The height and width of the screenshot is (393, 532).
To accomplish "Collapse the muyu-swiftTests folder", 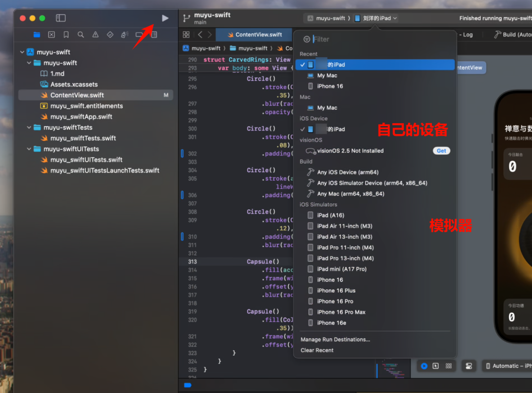I will 29,128.
